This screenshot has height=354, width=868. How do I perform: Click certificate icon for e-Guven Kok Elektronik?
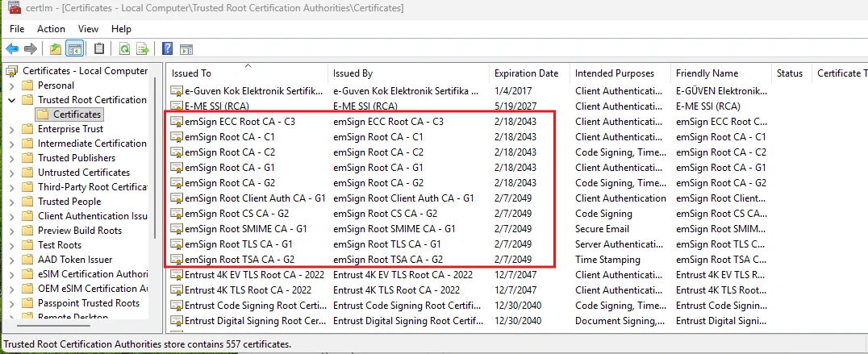tap(177, 90)
